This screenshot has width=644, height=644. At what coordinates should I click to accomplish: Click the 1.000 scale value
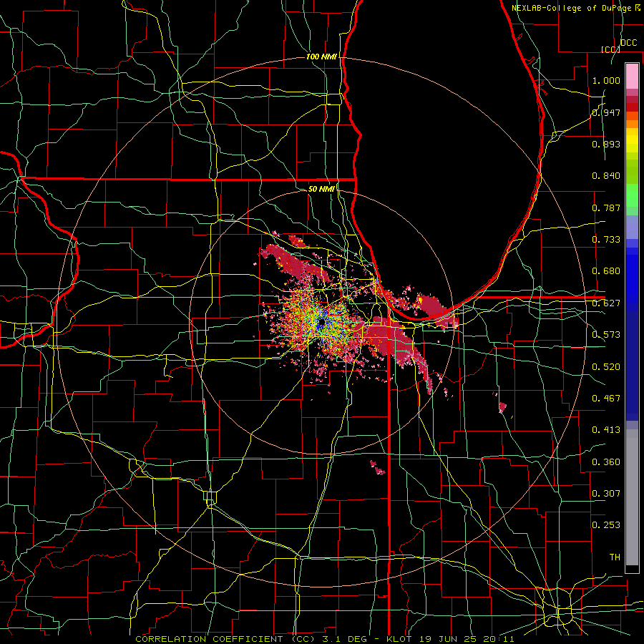click(x=606, y=80)
